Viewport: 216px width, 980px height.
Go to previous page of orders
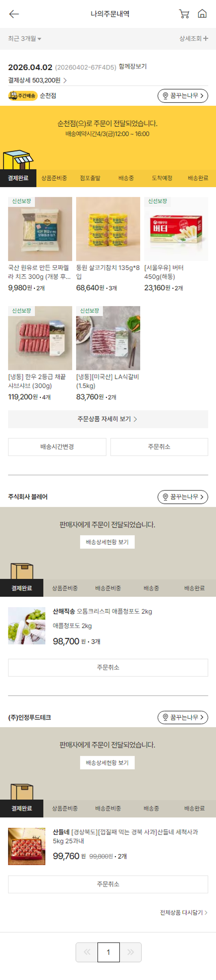point(87,952)
